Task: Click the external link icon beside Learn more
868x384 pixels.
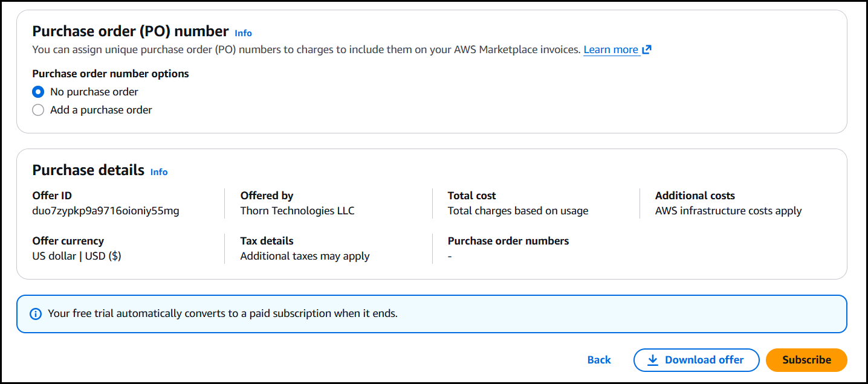Action: click(x=647, y=50)
